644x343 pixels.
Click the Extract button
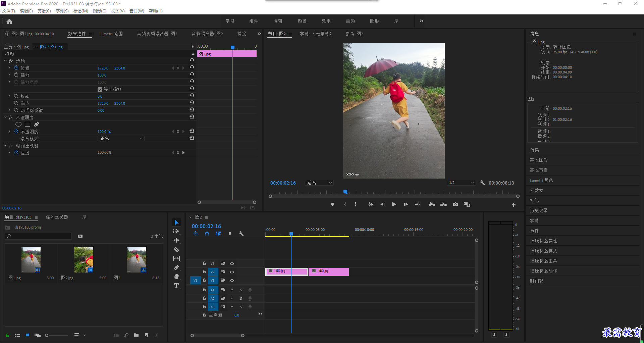[x=443, y=204]
